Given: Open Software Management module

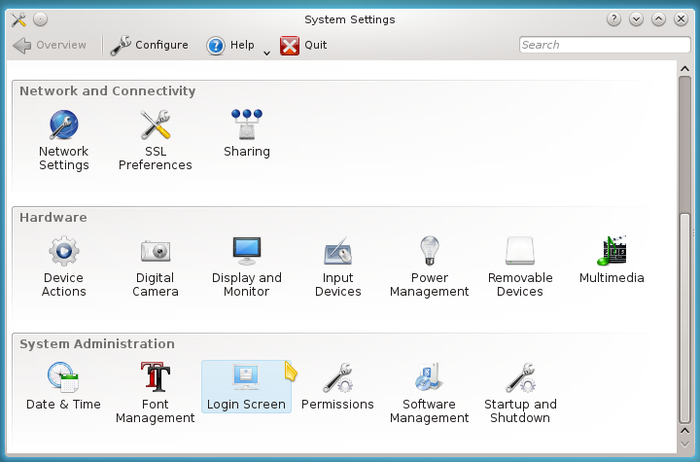Looking at the screenshot, I should [x=429, y=393].
